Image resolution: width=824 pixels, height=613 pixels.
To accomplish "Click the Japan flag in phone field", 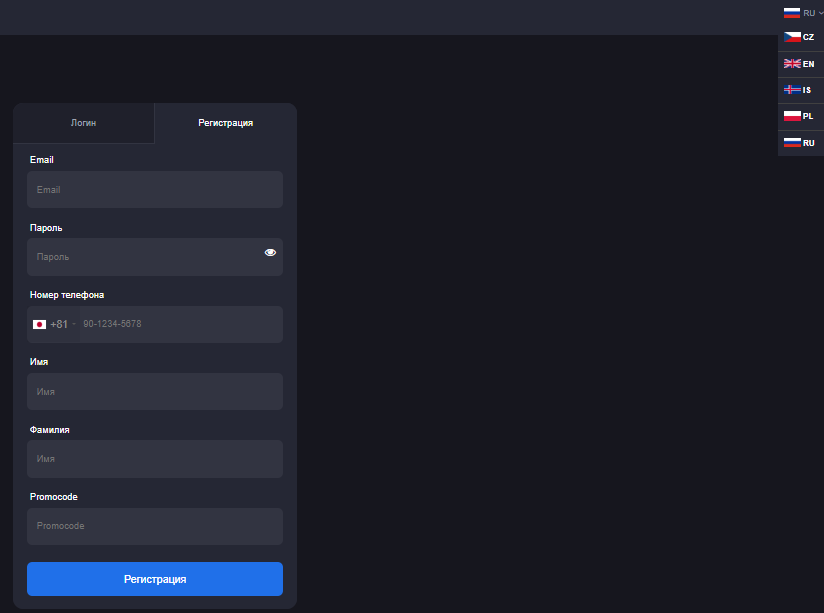I will coord(40,325).
